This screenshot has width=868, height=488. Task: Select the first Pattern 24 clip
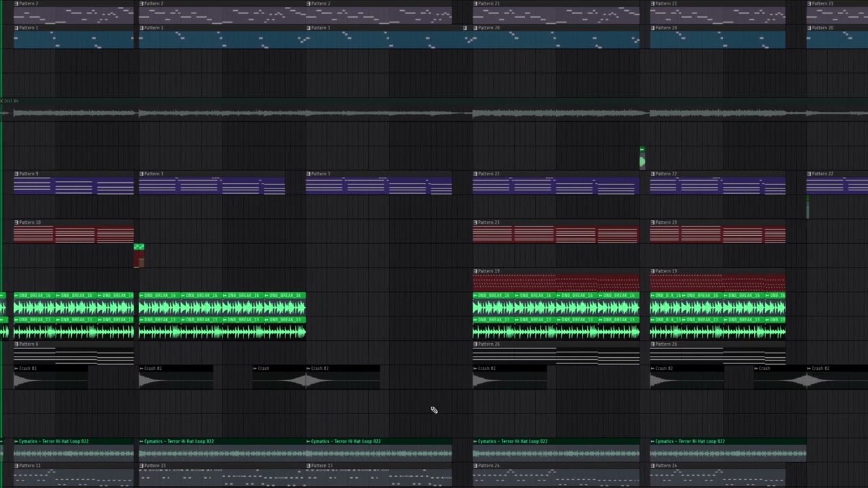coord(555,474)
